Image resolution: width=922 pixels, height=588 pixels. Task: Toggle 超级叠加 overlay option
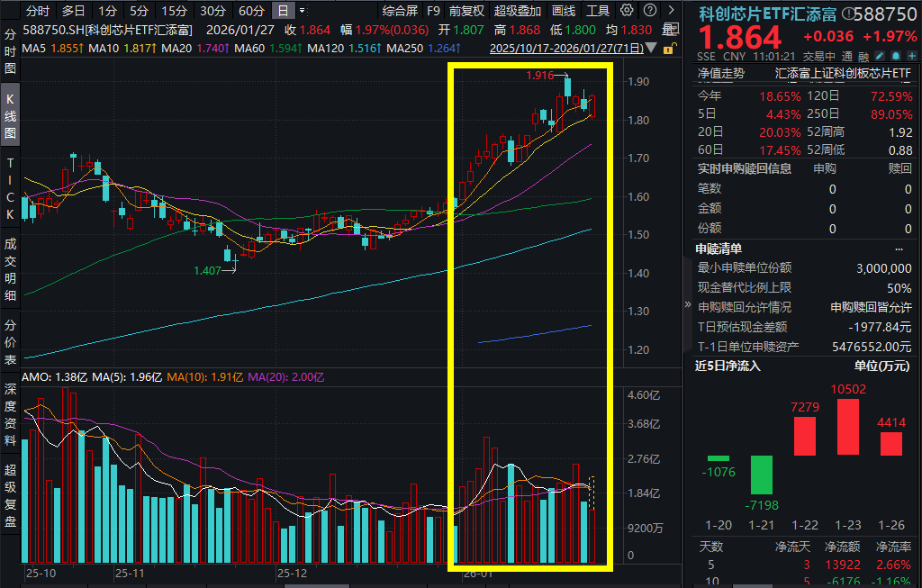(x=518, y=11)
